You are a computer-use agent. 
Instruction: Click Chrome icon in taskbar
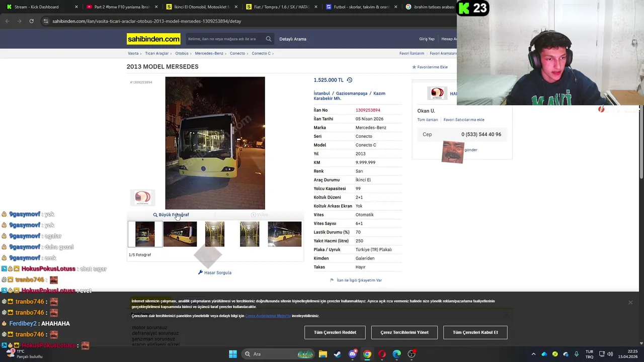point(367,354)
